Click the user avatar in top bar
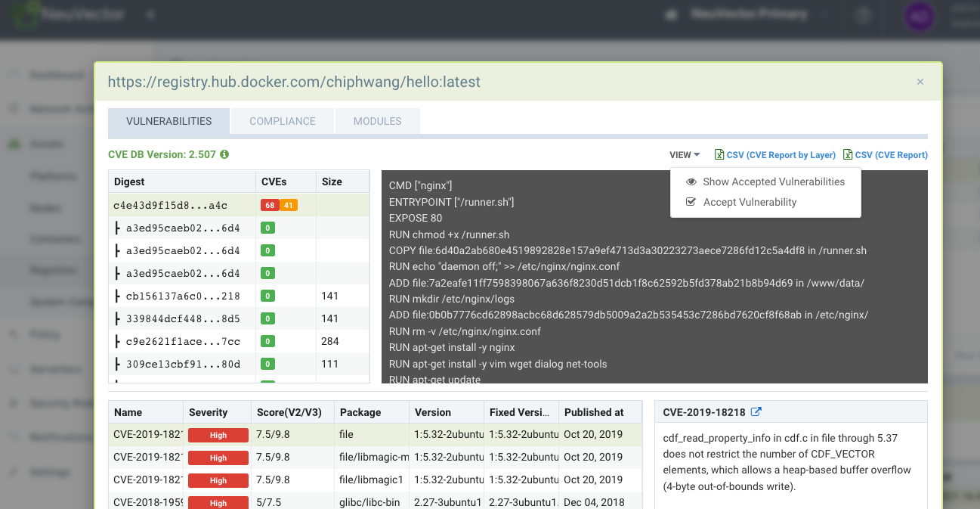980x509 pixels. [919, 16]
